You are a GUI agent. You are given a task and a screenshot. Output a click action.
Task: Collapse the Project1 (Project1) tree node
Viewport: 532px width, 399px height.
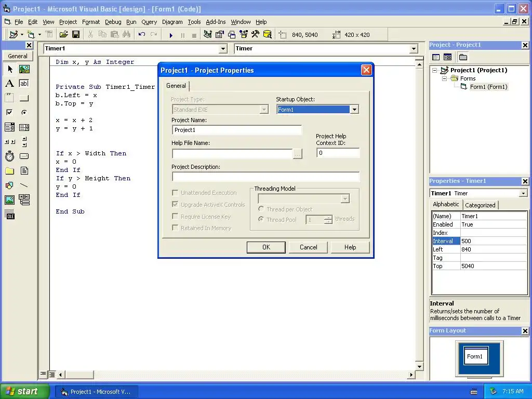(435, 70)
